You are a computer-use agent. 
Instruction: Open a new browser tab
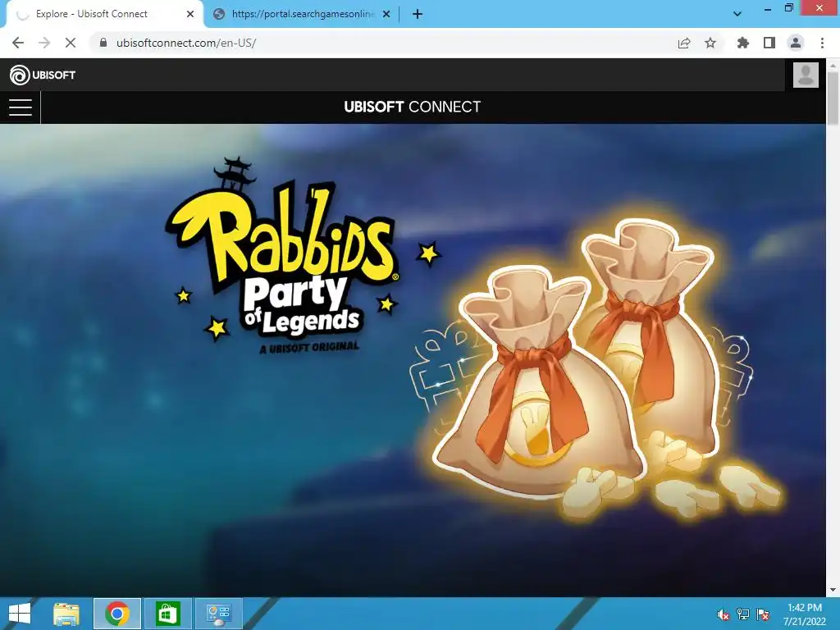(418, 15)
